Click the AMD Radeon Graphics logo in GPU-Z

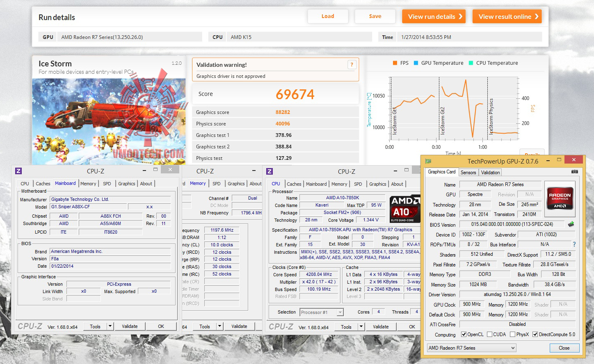click(x=560, y=198)
